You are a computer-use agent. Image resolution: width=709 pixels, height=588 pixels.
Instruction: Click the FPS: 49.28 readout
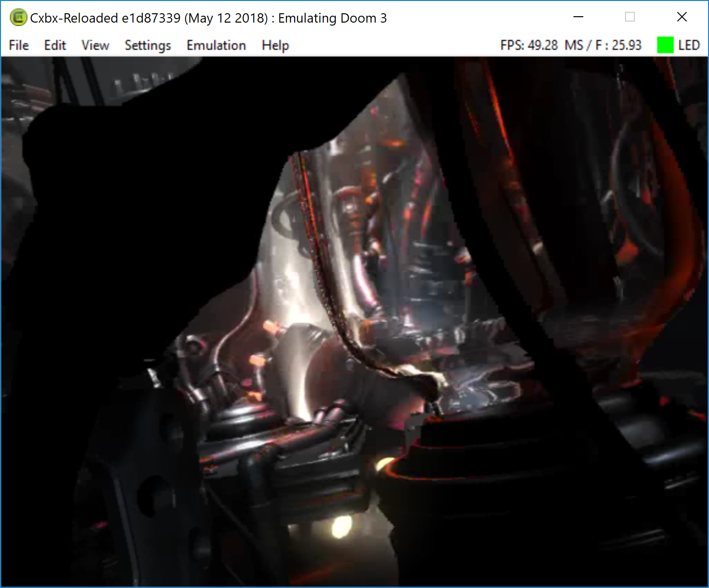(529, 45)
